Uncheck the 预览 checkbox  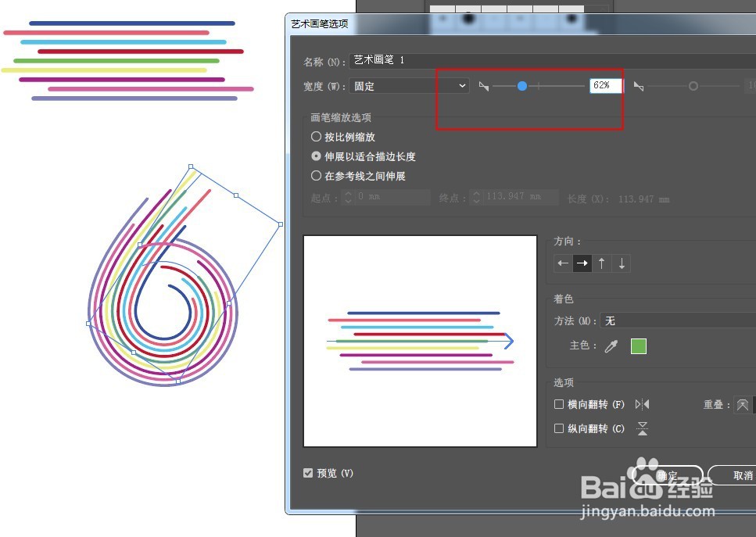(x=307, y=473)
